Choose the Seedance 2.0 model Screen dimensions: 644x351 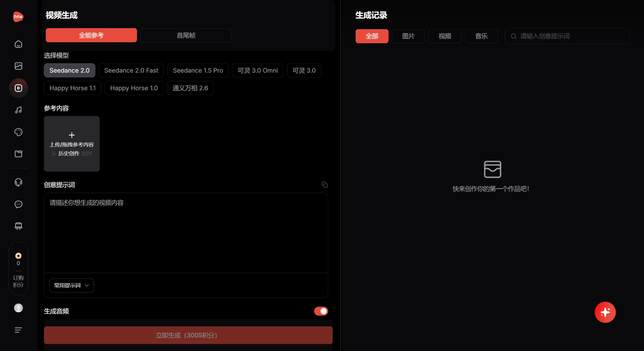pos(69,70)
